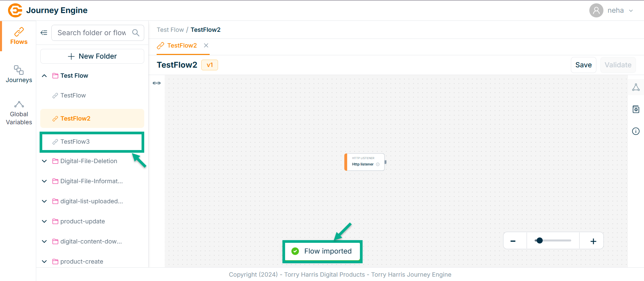
Task: Click the search magnifier icon
Action: tap(136, 33)
